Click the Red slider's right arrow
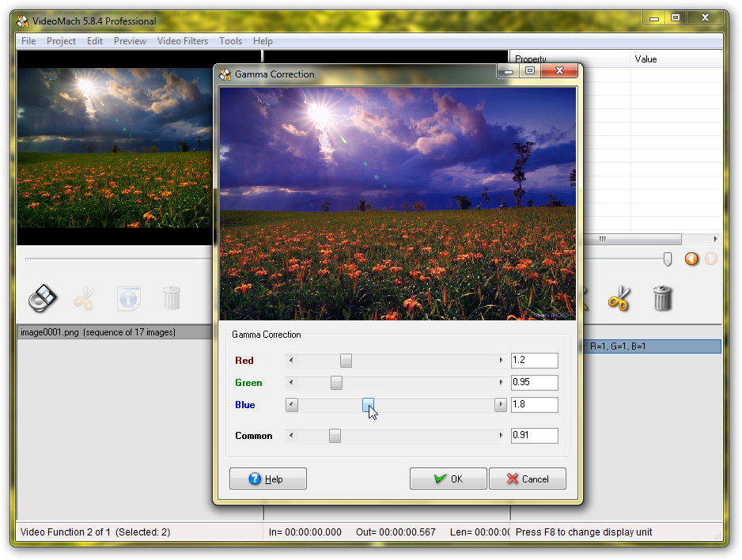The height and width of the screenshot is (560, 742). [x=501, y=361]
